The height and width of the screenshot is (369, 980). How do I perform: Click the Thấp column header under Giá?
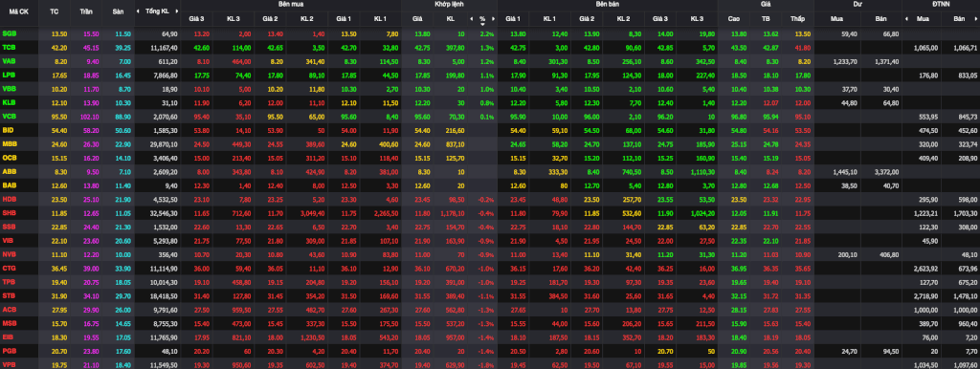[797, 19]
